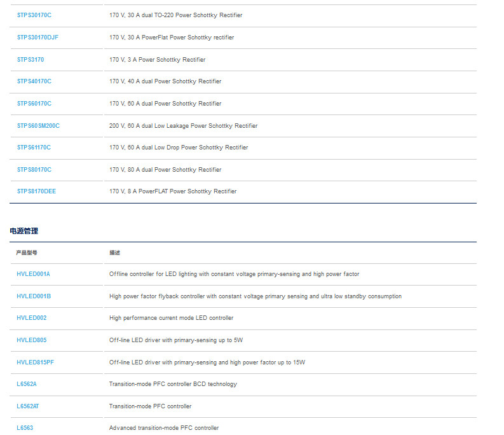Viewport: 504px width, 435px height.
Task: Open the STPS61170C product link
Action: (34, 148)
